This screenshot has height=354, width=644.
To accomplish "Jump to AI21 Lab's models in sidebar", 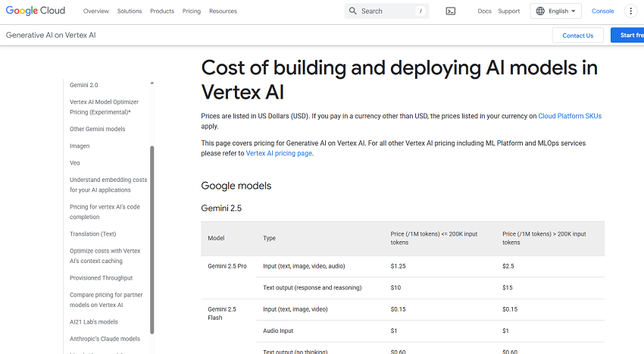I will (x=94, y=322).
